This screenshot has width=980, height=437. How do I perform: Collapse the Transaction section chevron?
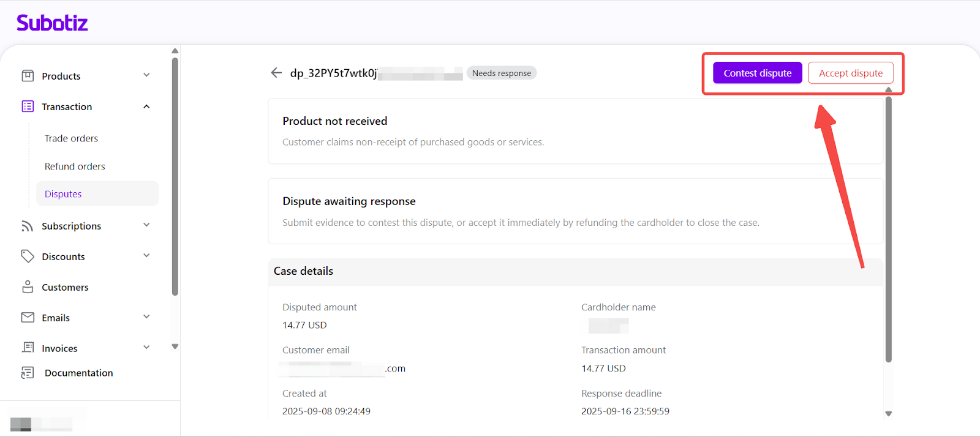pos(146,106)
